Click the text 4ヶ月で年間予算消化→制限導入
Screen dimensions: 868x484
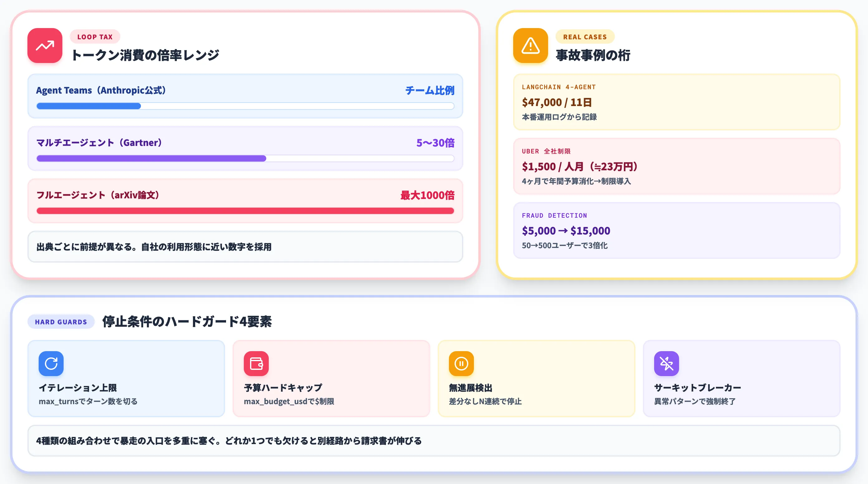tap(576, 181)
